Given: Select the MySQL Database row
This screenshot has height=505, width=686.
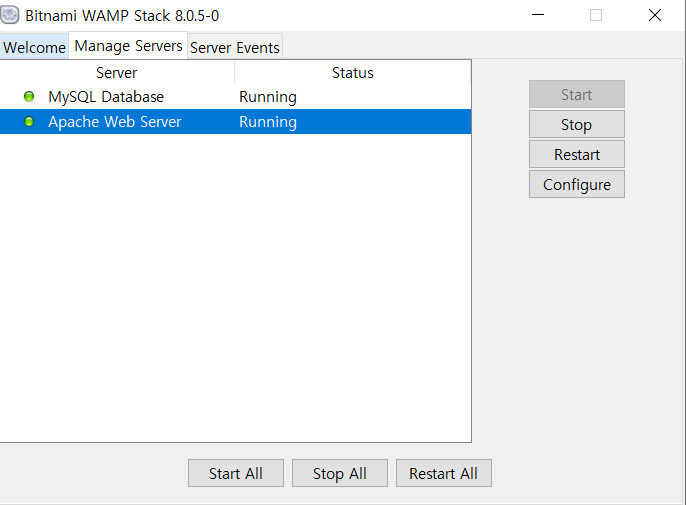Looking at the screenshot, I should tap(235, 97).
